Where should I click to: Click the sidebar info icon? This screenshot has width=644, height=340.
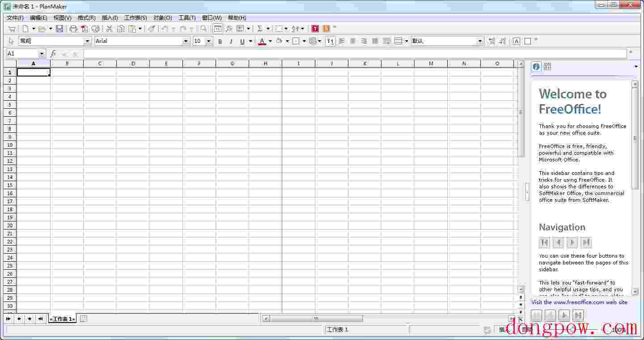point(536,67)
